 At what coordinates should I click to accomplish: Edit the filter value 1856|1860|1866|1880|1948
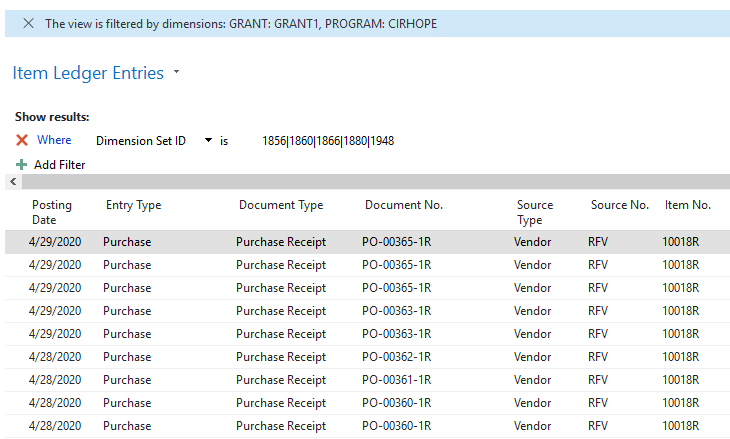pyautogui.click(x=328, y=141)
